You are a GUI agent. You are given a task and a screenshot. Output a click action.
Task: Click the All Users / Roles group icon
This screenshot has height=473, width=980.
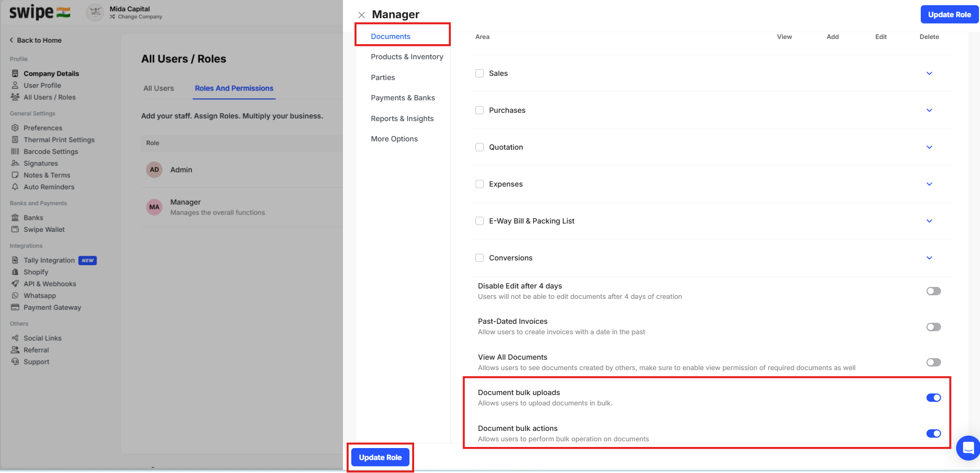pyautogui.click(x=15, y=97)
